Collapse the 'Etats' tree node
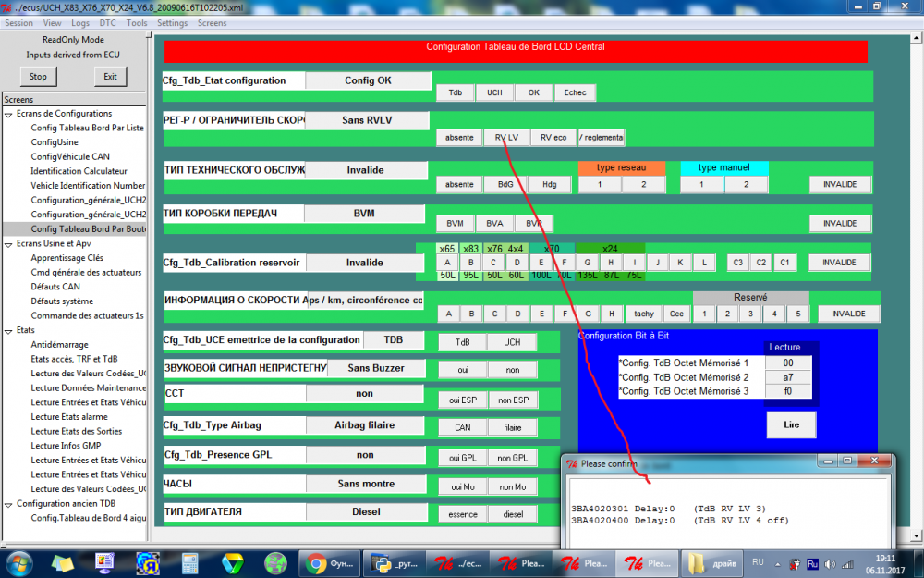924x578 pixels. [x=9, y=331]
